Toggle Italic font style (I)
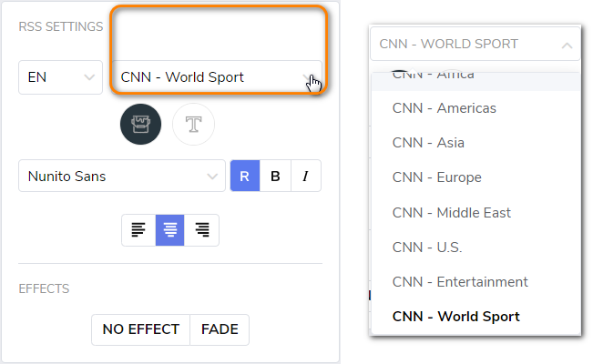This screenshot has height=364, width=593. pyautogui.click(x=306, y=176)
